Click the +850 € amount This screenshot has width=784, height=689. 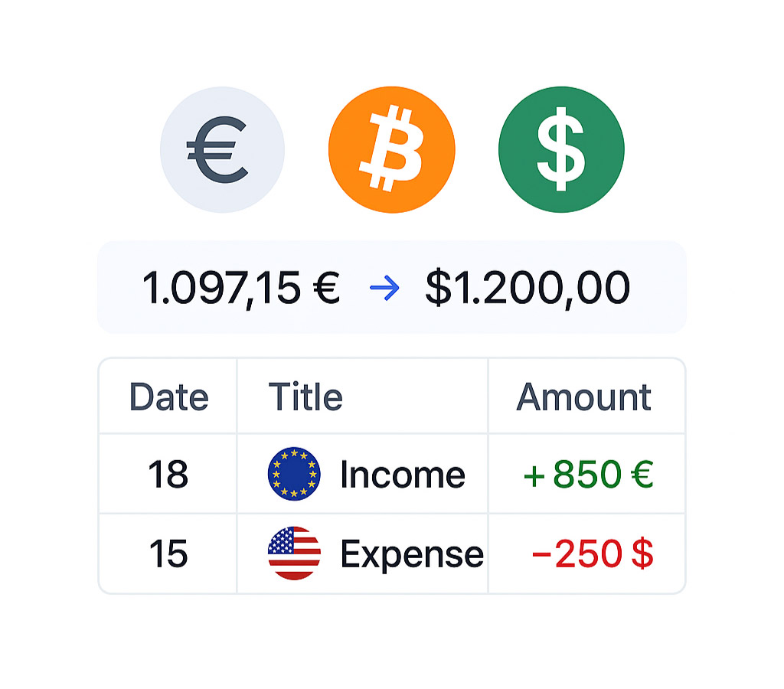(x=588, y=475)
